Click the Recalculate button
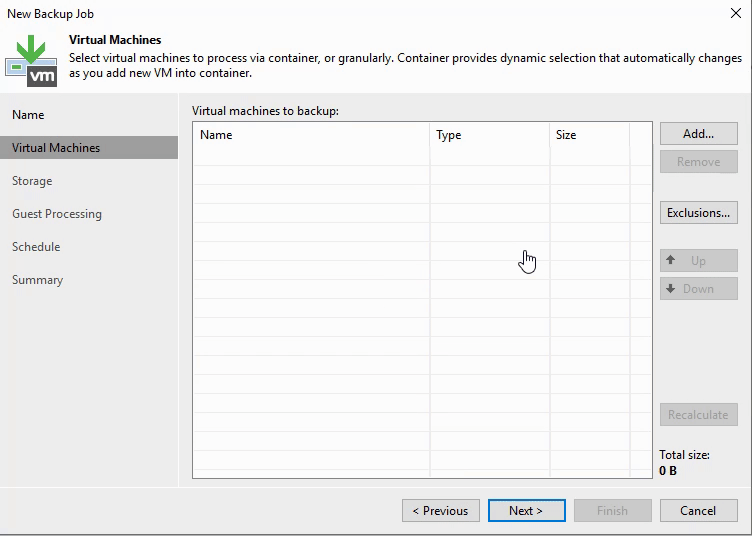752x536 pixels. pos(698,415)
